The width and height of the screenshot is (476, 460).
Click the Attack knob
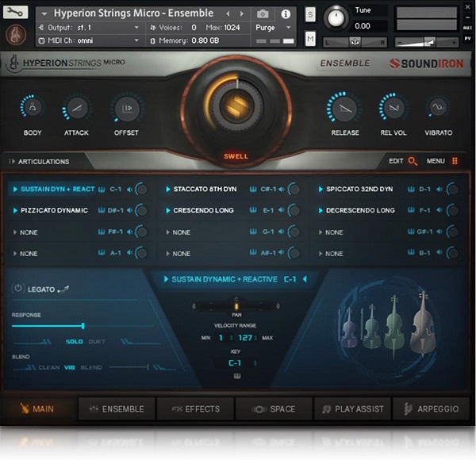click(76, 109)
